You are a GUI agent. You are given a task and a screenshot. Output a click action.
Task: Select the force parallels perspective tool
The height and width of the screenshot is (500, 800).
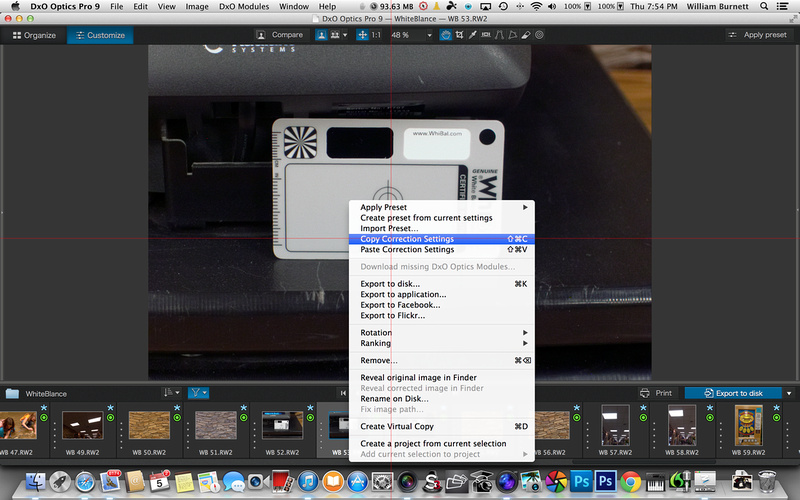tap(499, 35)
